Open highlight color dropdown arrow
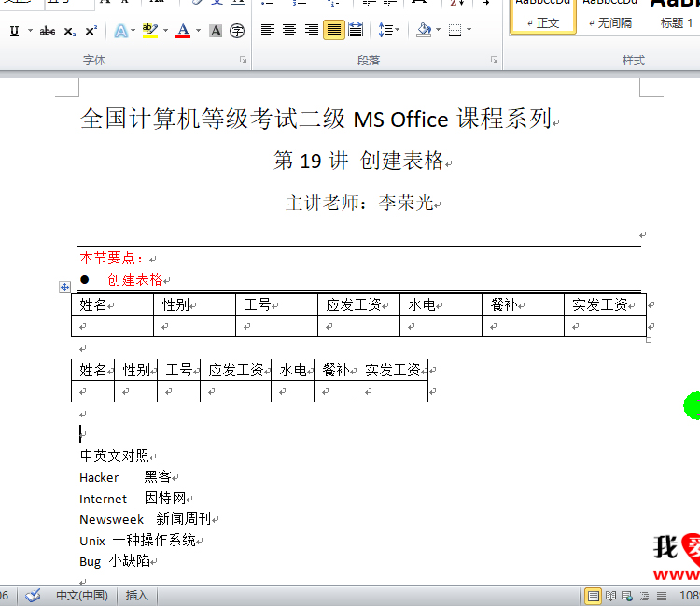Image resolution: width=700 pixels, height=606 pixels. point(165,31)
